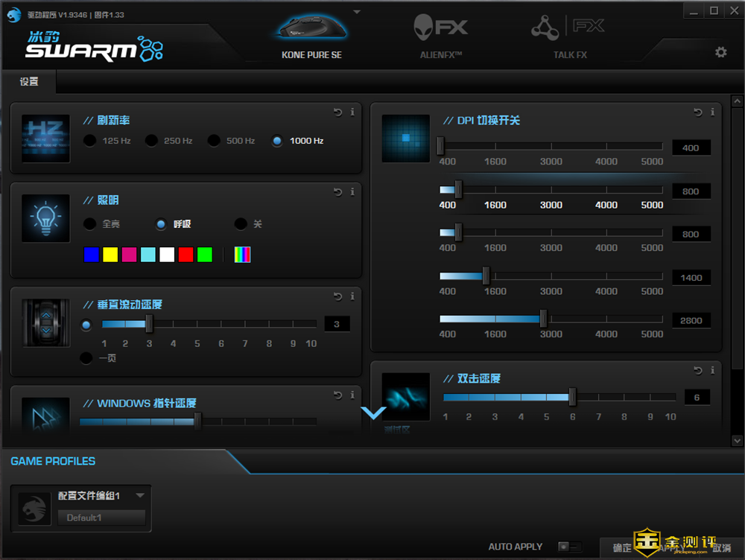
Task: Select the Default1 profile slot
Action: pyautogui.click(x=101, y=518)
